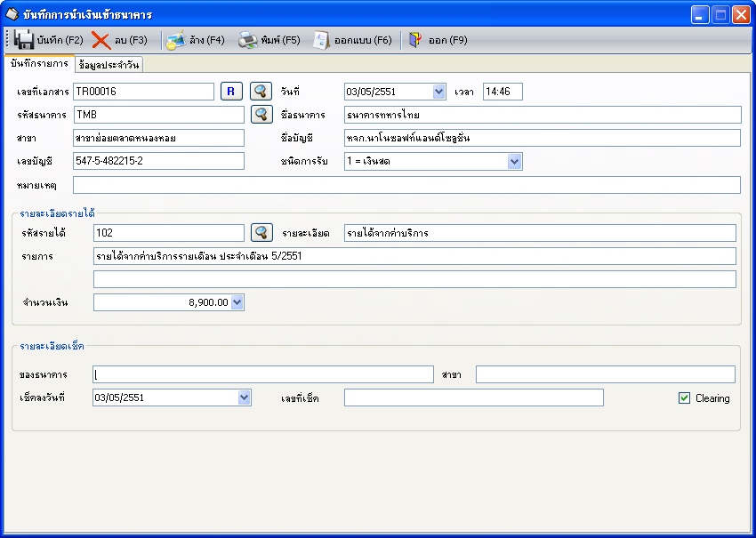The image size is (756, 538).
Task: Focus the ของธนาคาร cheque bank field
Action: (x=263, y=374)
